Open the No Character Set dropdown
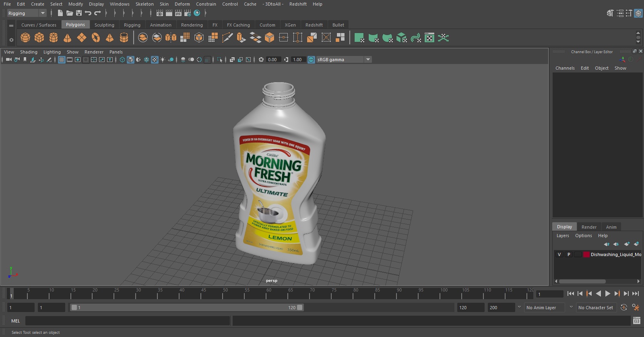 [x=596, y=308]
